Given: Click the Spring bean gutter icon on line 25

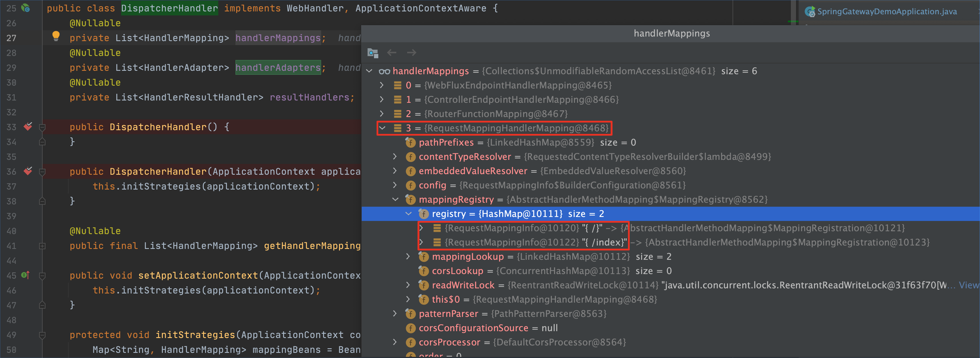Looking at the screenshot, I should (x=25, y=8).
